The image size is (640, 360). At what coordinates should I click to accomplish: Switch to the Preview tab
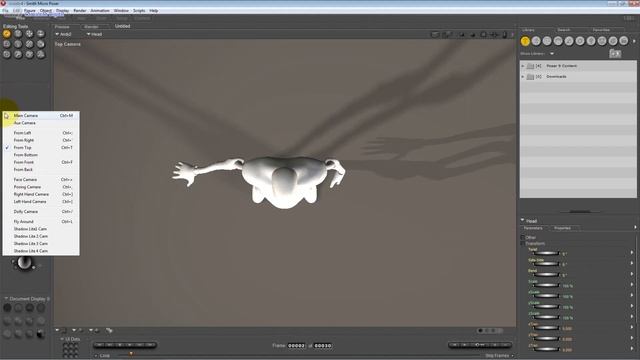(62, 27)
